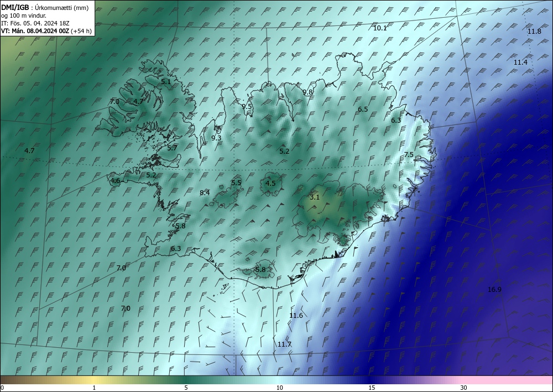The image size is (553, 392).
Task: Click the 9.3 value label
Action: [x=216, y=138]
